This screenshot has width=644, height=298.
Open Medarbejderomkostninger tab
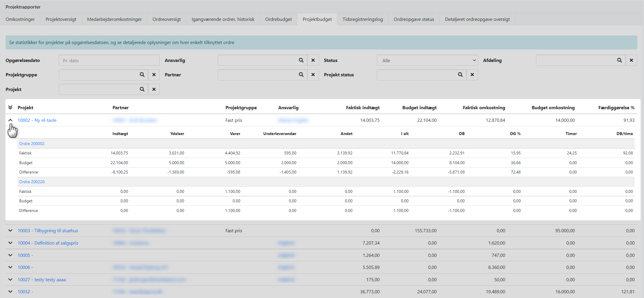[114, 19]
